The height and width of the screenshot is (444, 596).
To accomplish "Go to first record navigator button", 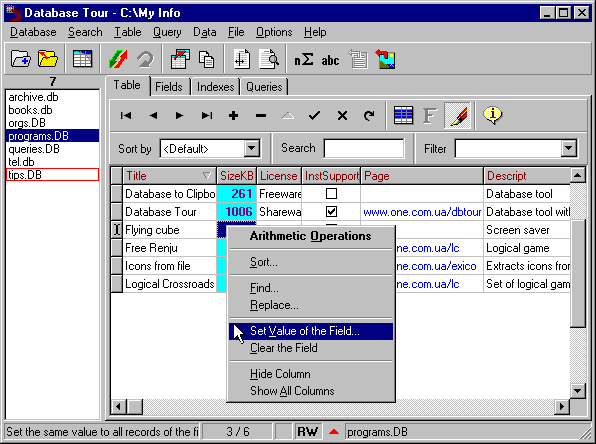I will (126, 115).
